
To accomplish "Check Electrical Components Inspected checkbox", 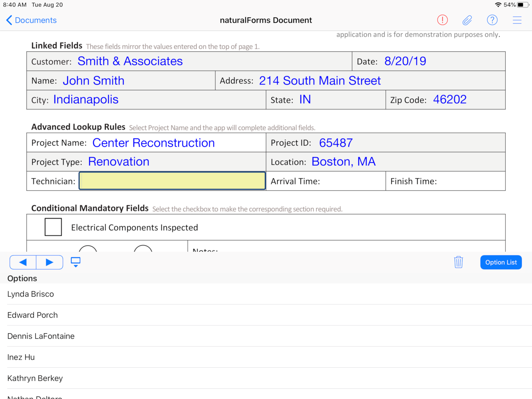I will coord(53,227).
